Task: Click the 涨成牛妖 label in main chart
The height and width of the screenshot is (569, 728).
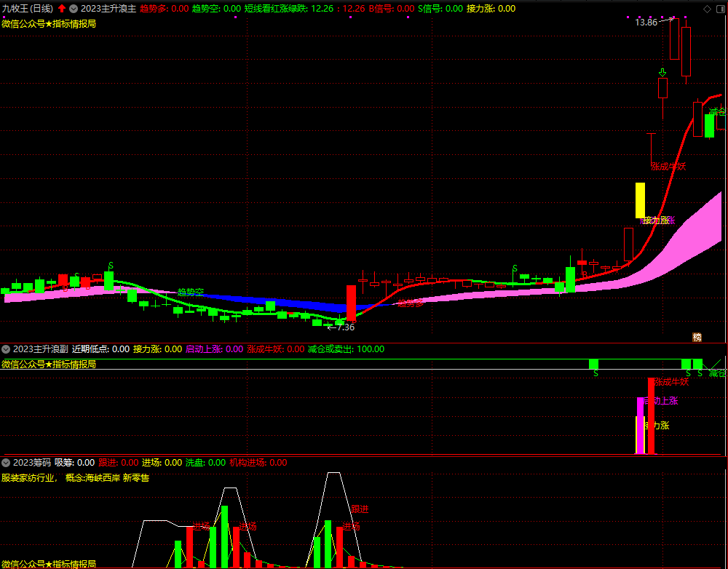Action: [668, 166]
